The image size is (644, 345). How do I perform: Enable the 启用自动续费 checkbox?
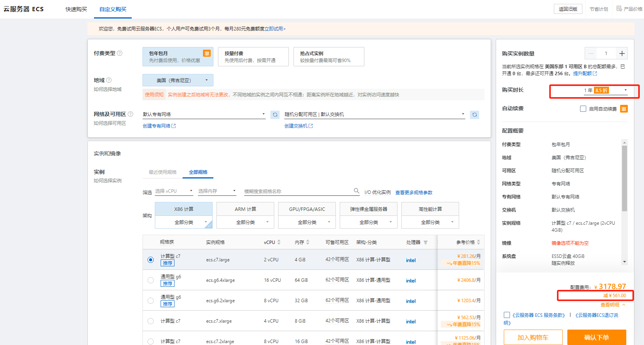[x=583, y=109]
